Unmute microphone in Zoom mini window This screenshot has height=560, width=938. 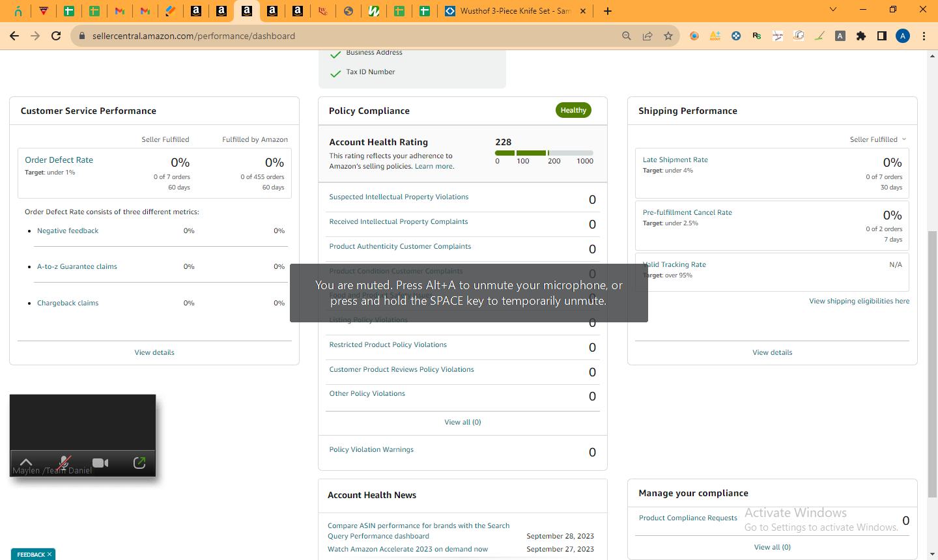point(63,463)
